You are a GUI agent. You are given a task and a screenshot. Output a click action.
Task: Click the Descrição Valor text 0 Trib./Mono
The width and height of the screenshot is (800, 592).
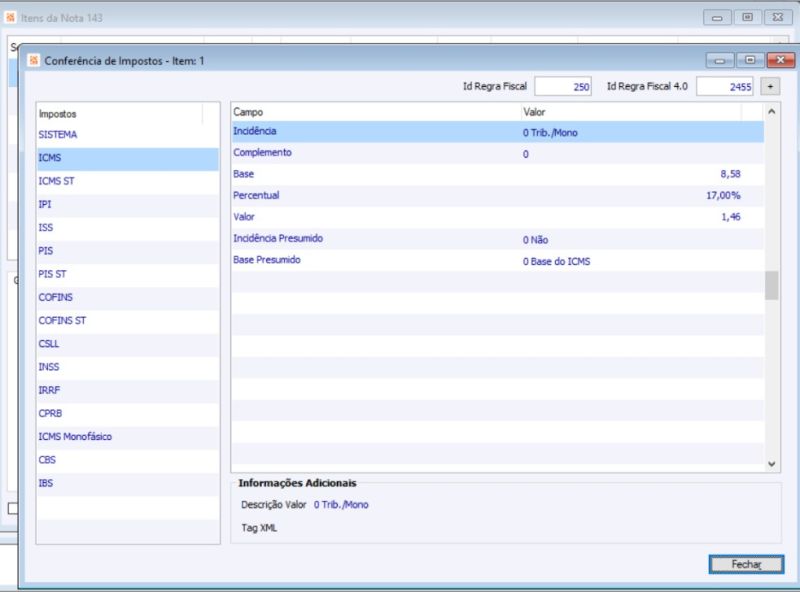[x=341, y=505]
